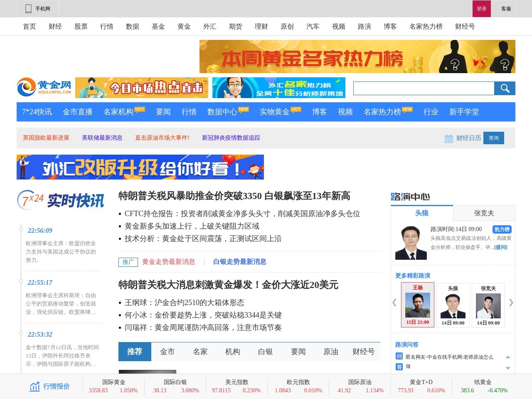
Task: Open 黄金走势最新消息 link
Action: (x=169, y=262)
